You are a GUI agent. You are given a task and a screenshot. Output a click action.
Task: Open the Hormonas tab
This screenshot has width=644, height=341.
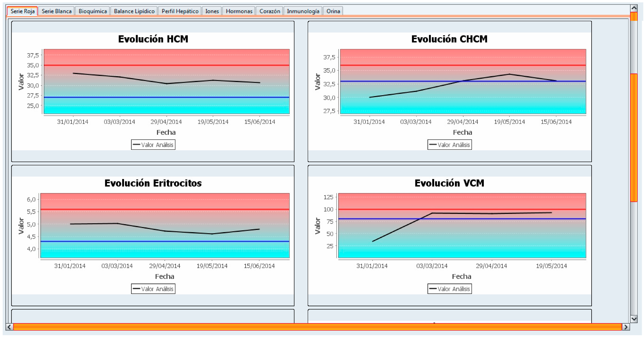click(239, 11)
